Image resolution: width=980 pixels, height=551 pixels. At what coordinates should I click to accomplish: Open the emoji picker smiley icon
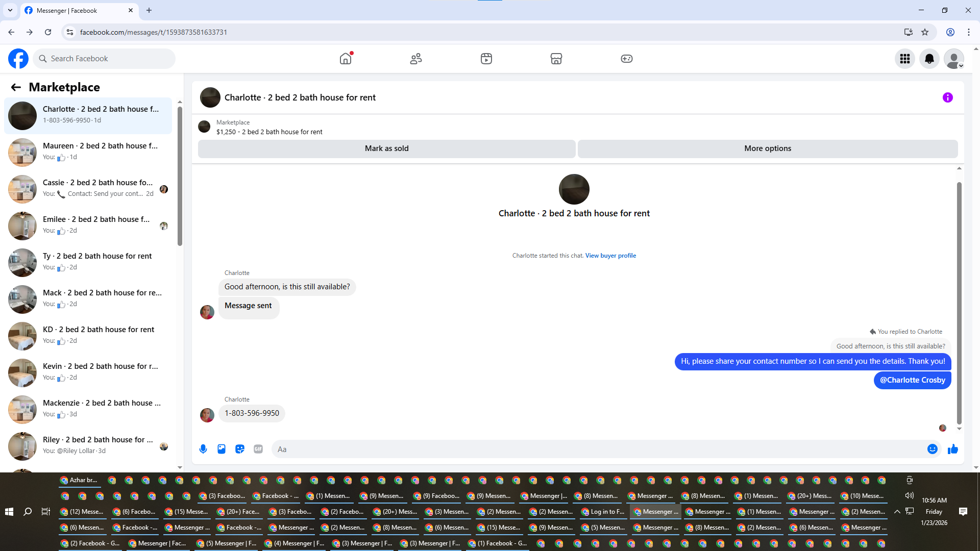click(932, 449)
